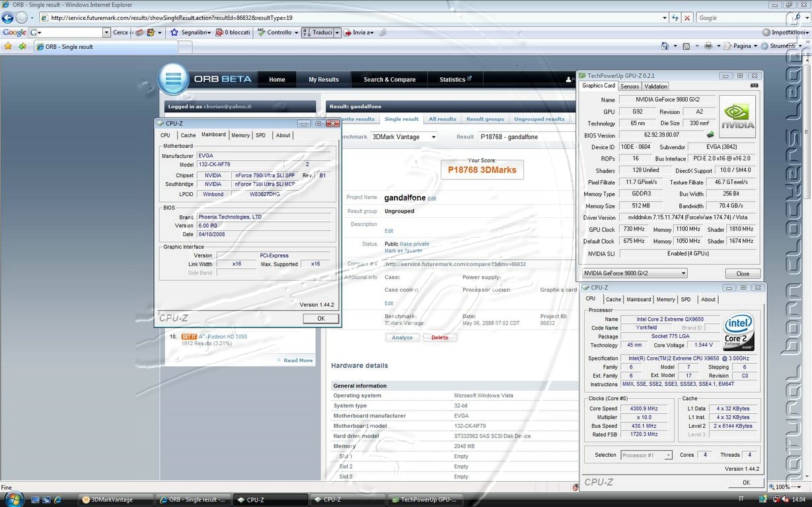Click the Close button in GPU-Z
812x507 pixels.
[x=743, y=273]
